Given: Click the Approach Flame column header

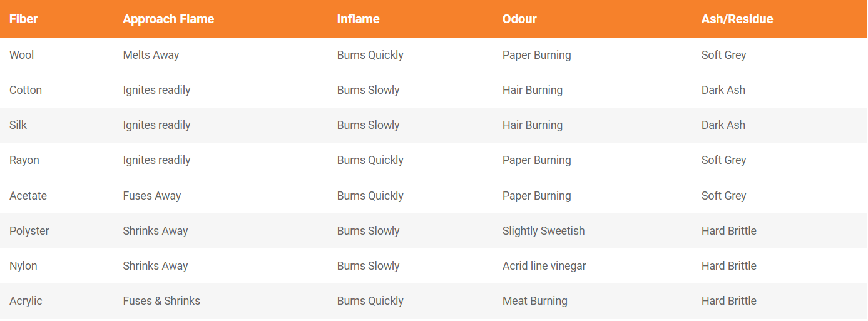Looking at the screenshot, I should (x=168, y=19).
